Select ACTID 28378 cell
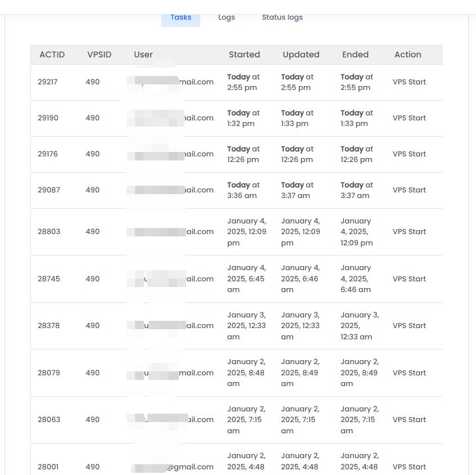The width and height of the screenshot is (476, 475). [48, 325]
